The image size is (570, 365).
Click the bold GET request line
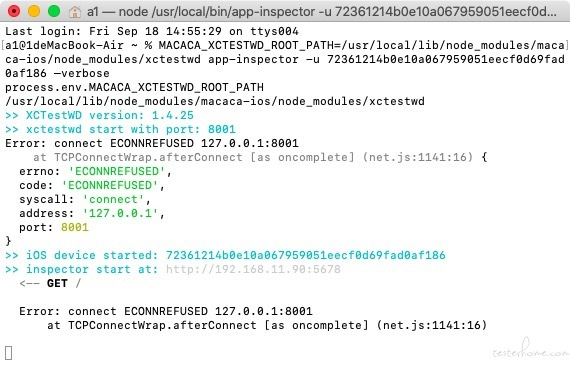click(51, 283)
